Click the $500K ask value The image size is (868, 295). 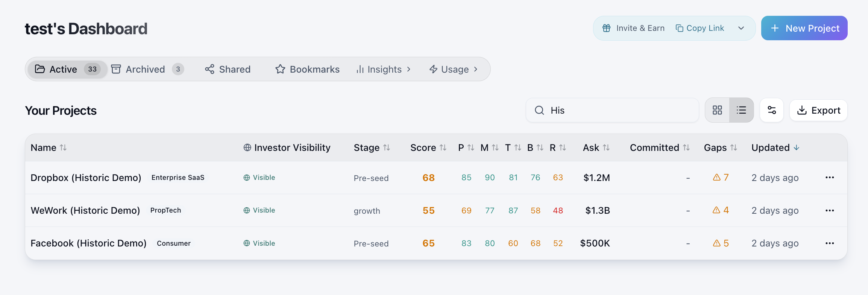595,243
